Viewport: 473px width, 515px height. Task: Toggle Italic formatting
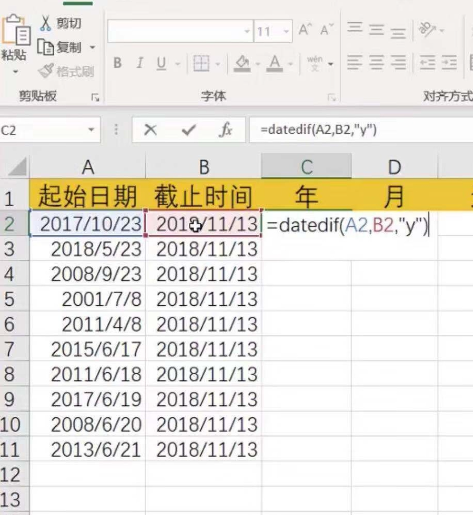[140, 63]
